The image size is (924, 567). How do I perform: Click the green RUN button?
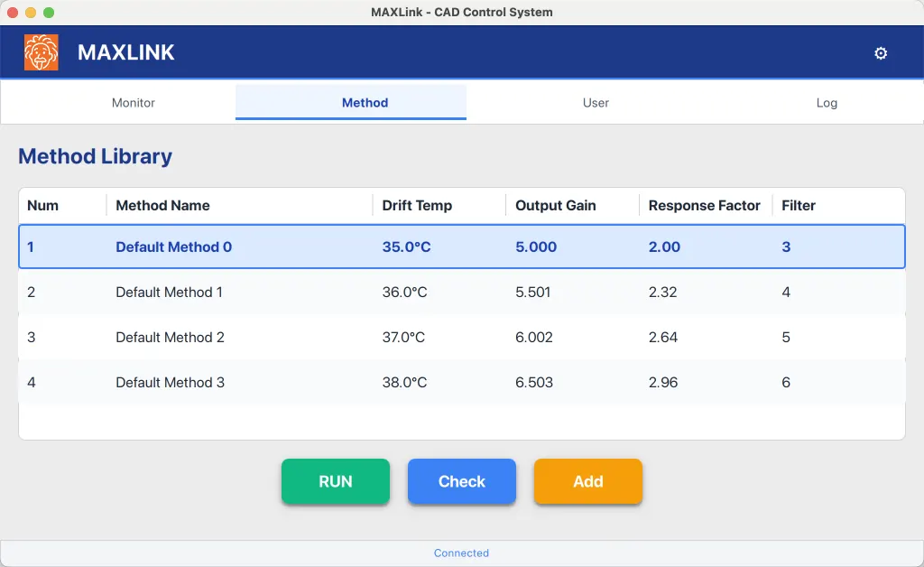[336, 481]
